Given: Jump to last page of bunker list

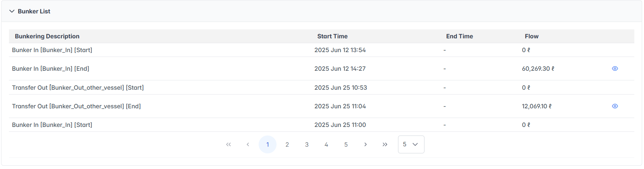Looking at the screenshot, I should click(385, 144).
